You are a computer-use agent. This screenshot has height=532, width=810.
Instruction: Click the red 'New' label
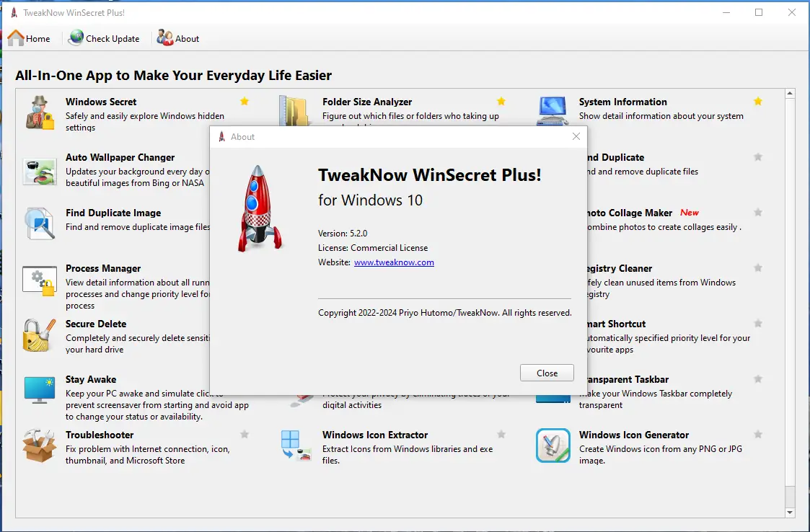(x=689, y=212)
